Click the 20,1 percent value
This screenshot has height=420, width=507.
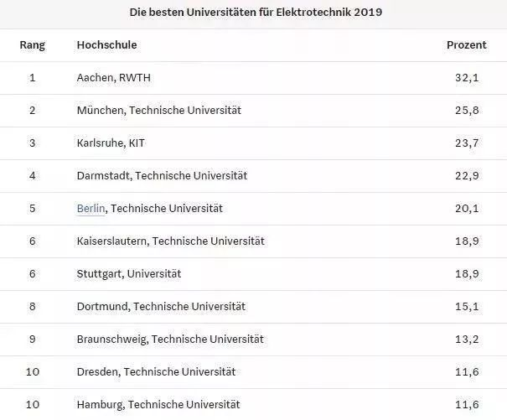tap(467, 209)
